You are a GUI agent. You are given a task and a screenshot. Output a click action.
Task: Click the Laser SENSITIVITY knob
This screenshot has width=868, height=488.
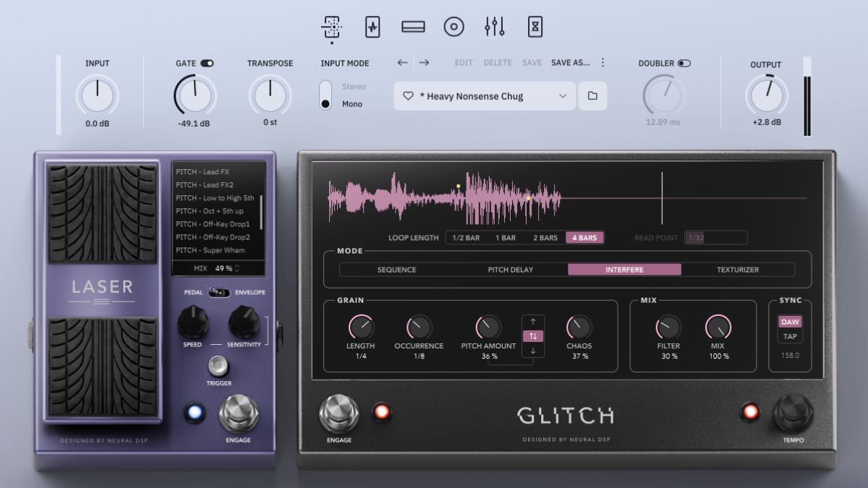click(x=244, y=322)
